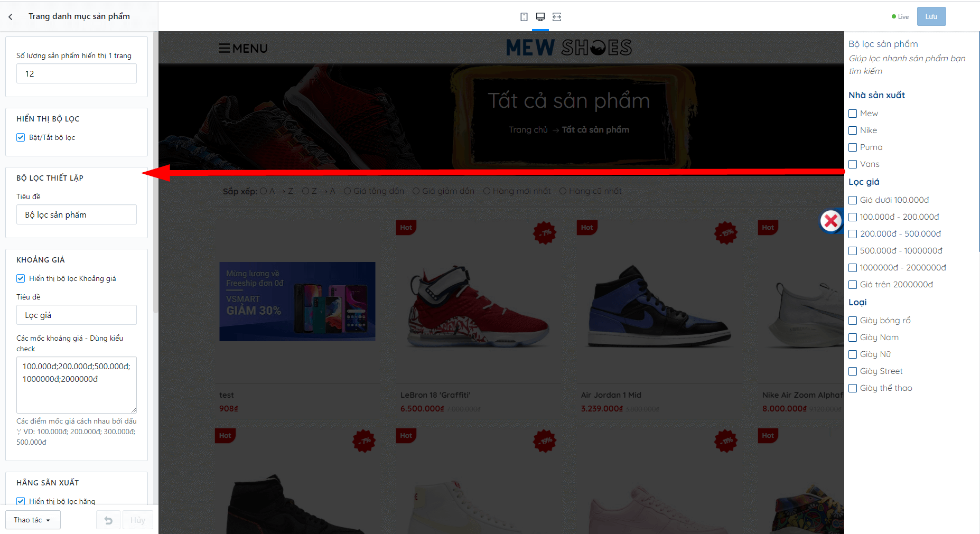980x534 pixels.
Task: Edit the Lọc giá title field
Action: pos(77,315)
